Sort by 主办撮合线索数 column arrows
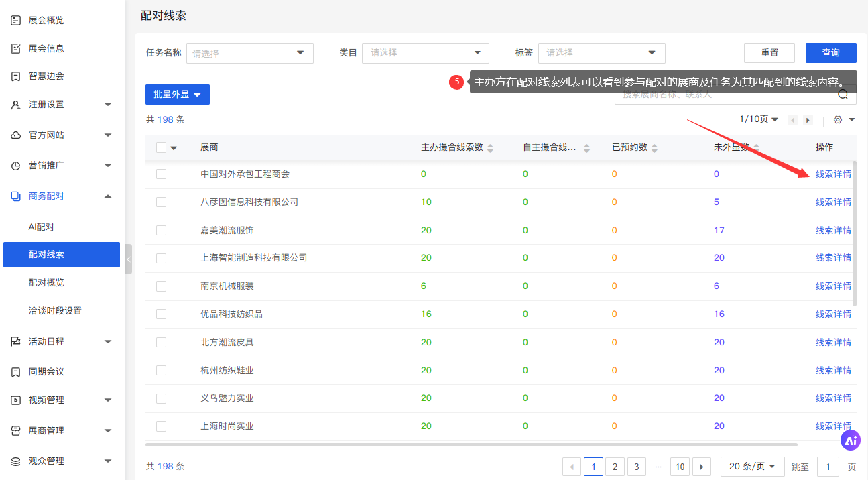 coord(490,148)
